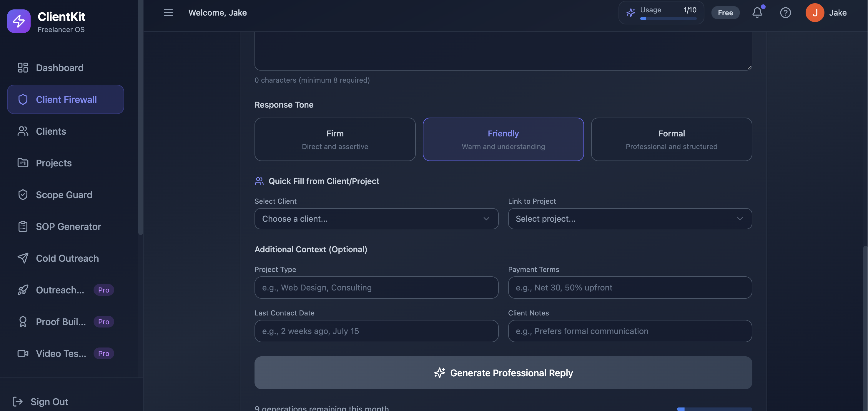Open the Proof Builder Pro feature
This screenshot has width=868, height=411.
(61, 322)
